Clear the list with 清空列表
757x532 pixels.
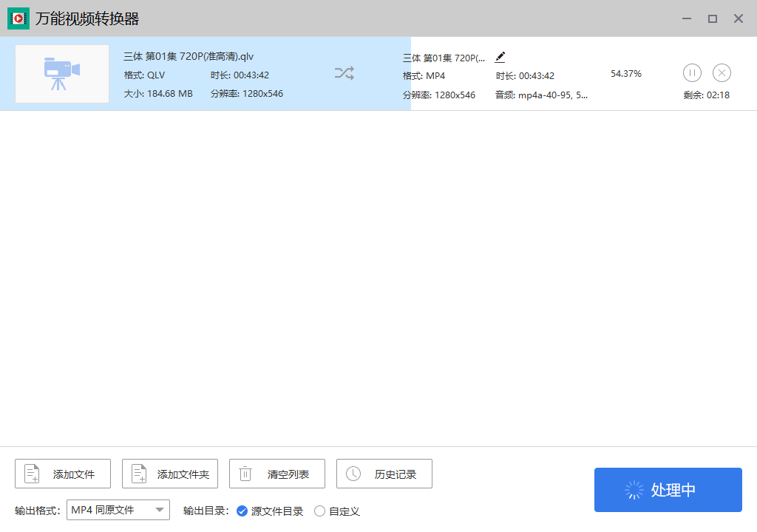tap(277, 474)
